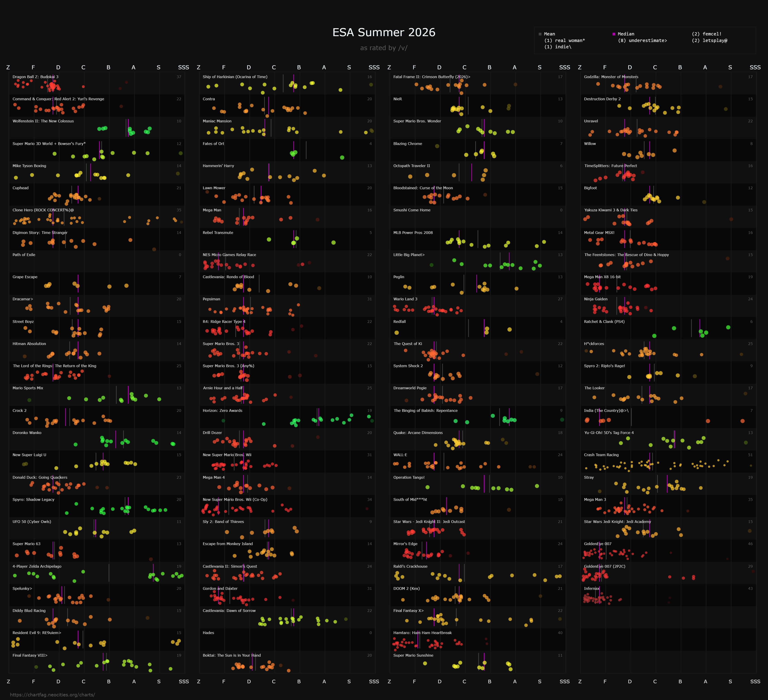The image size is (768, 700).
Task: Select the 'Drill Dozer' row title
Action: point(212,433)
